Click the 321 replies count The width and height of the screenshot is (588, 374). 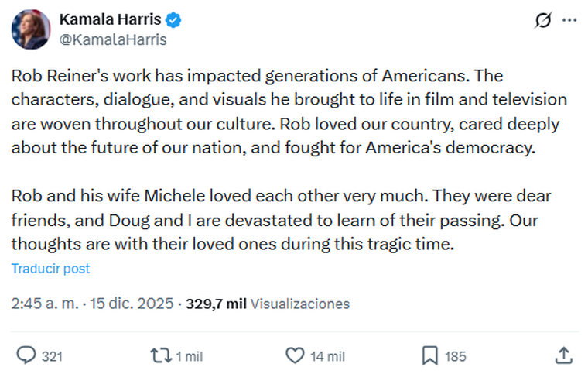coord(52,356)
